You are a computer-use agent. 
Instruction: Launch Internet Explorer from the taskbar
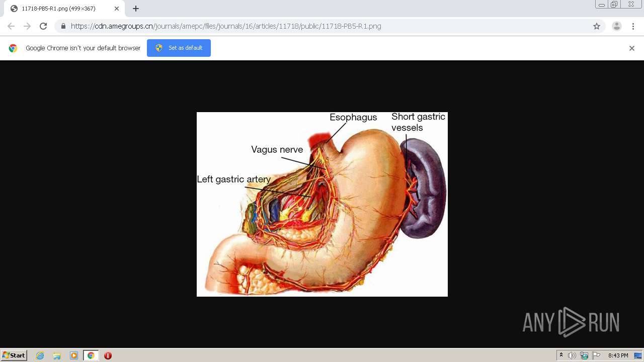(x=40, y=355)
